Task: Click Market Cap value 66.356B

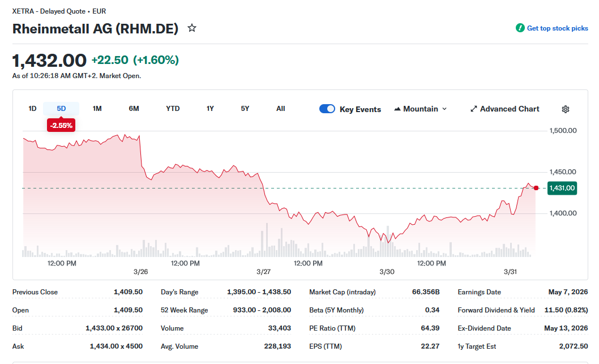Action: [426, 292]
